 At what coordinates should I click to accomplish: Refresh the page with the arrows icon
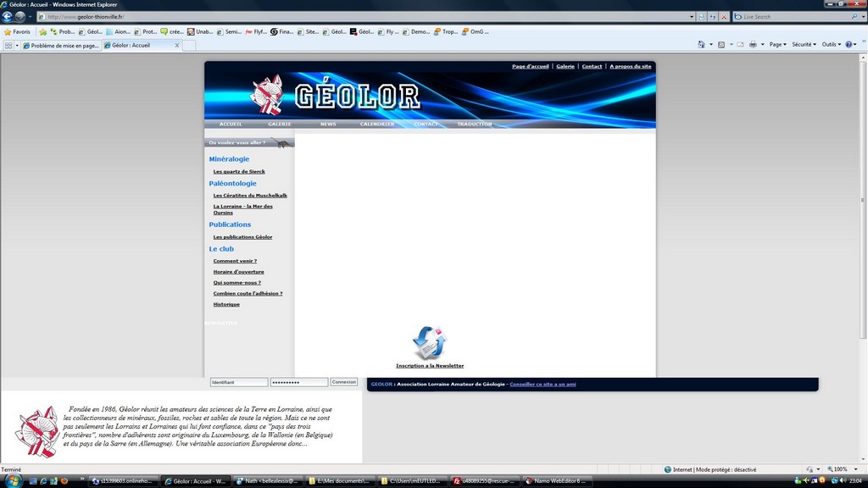pyautogui.click(x=712, y=17)
